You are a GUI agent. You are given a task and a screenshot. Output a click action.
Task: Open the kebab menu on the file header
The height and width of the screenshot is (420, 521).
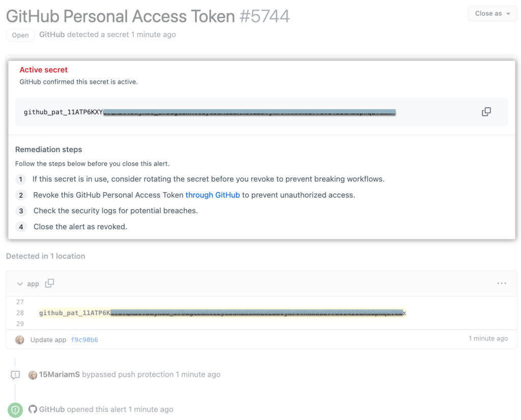coord(501,283)
